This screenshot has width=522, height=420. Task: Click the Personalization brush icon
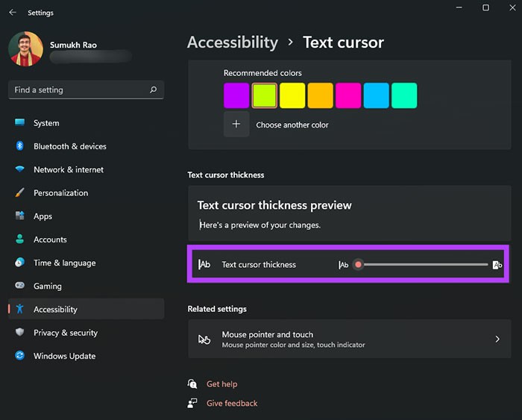(19, 192)
